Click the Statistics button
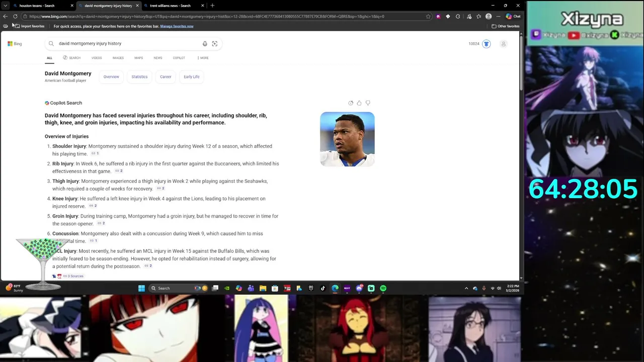Screen dimensions: 644x362 point(139,77)
